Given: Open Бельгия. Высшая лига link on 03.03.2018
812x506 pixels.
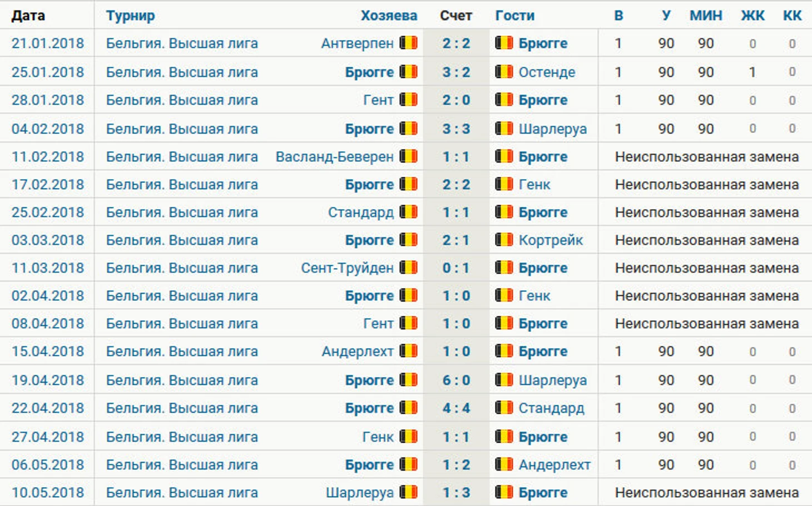Looking at the screenshot, I should click(182, 240).
